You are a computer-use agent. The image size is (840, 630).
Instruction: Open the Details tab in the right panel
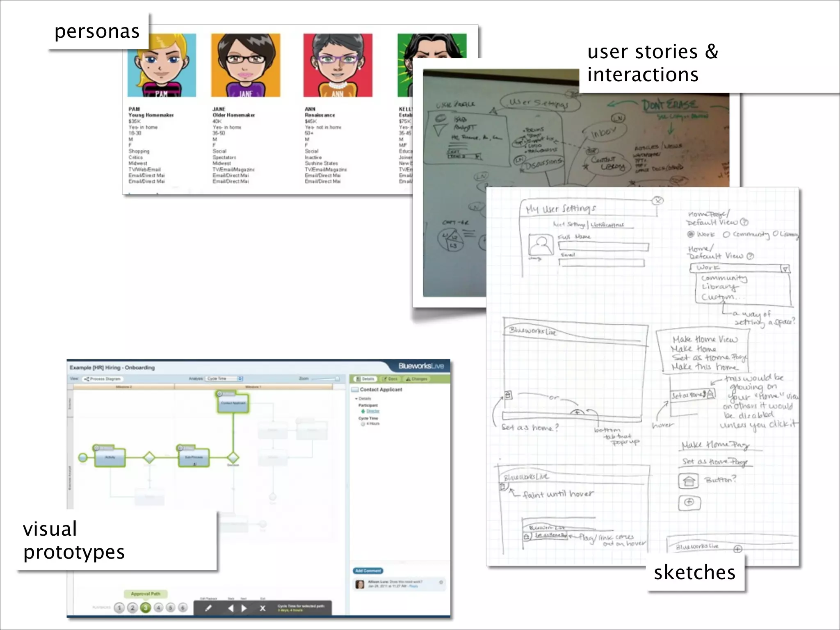click(x=365, y=379)
